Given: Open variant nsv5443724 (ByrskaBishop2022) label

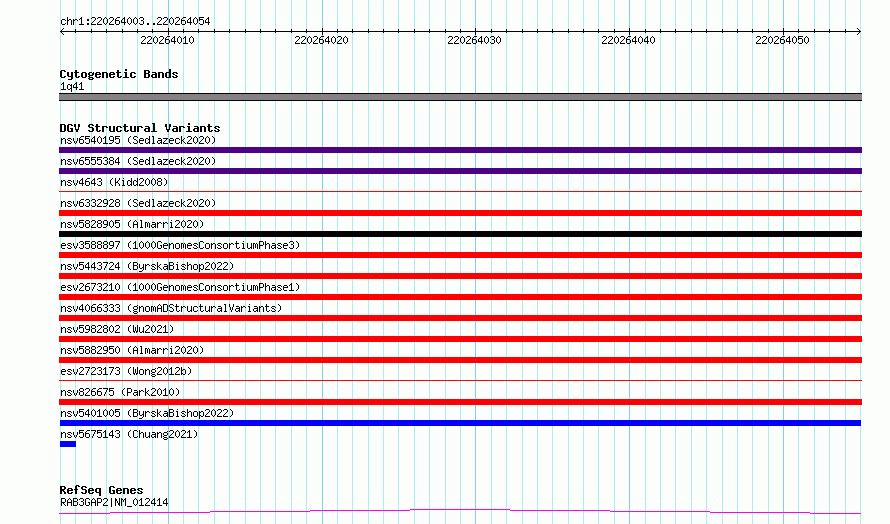Looking at the screenshot, I should coord(147,266).
